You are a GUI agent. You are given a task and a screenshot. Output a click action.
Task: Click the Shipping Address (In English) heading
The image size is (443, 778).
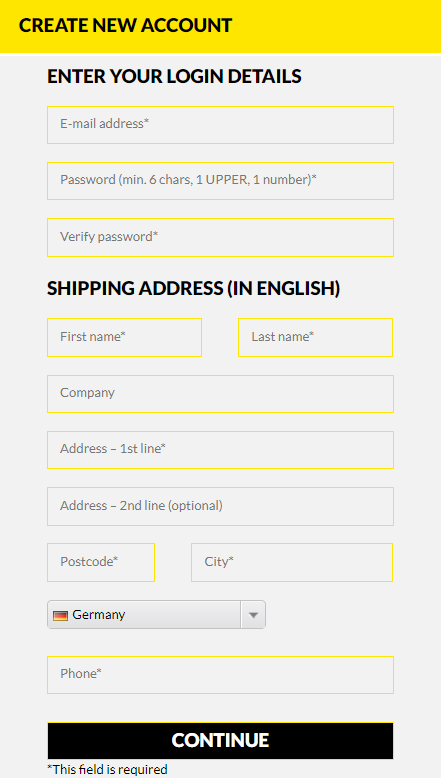[x=193, y=288]
